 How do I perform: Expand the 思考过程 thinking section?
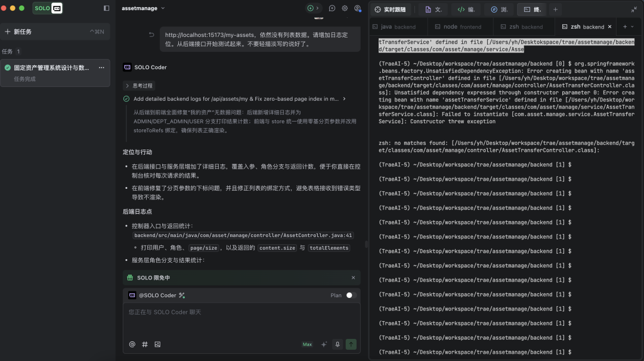tap(139, 86)
